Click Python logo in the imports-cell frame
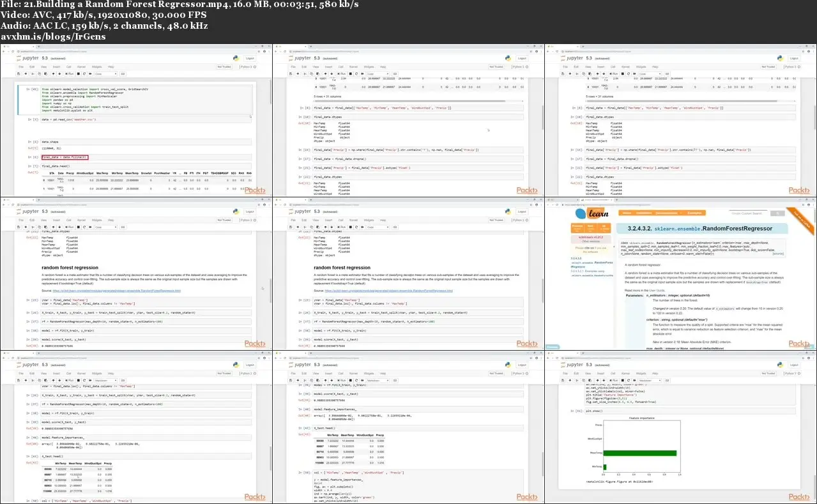Image resolution: width=817 pixels, height=504 pixels. [236, 58]
